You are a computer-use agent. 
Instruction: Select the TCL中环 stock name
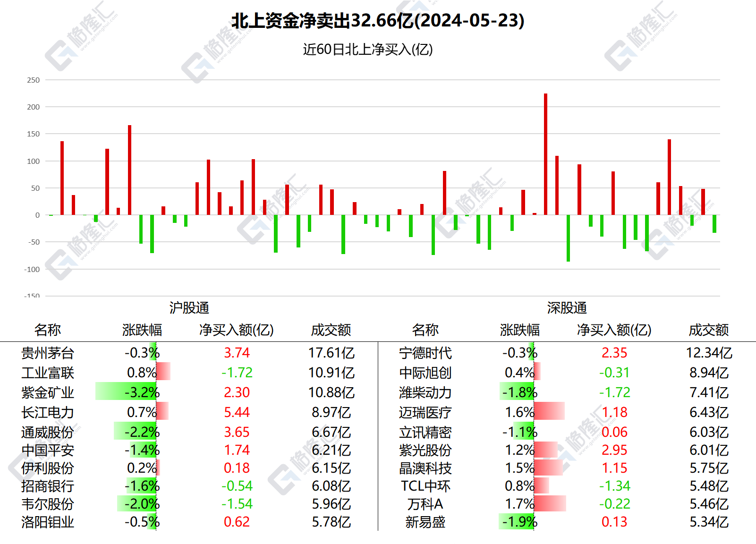pos(425,486)
